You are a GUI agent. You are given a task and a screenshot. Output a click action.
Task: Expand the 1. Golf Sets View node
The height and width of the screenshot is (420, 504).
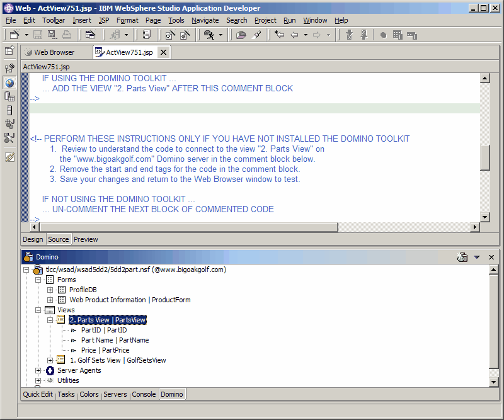coord(50,360)
